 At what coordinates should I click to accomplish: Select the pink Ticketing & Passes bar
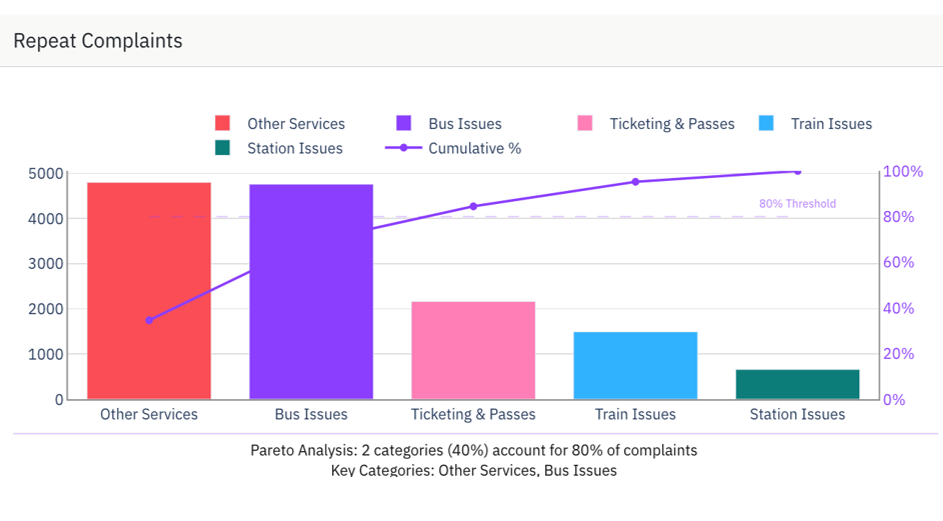point(473,350)
